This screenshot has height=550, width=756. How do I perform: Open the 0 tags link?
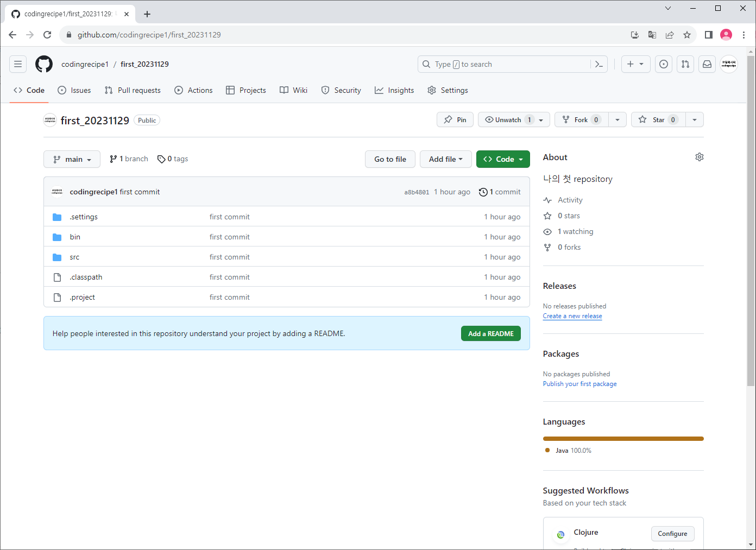(173, 159)
